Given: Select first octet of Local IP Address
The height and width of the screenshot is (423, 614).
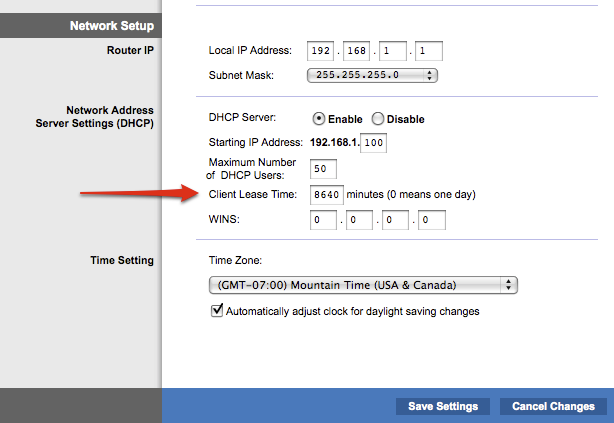Looking at the screenshot, I should click(319, 50).
